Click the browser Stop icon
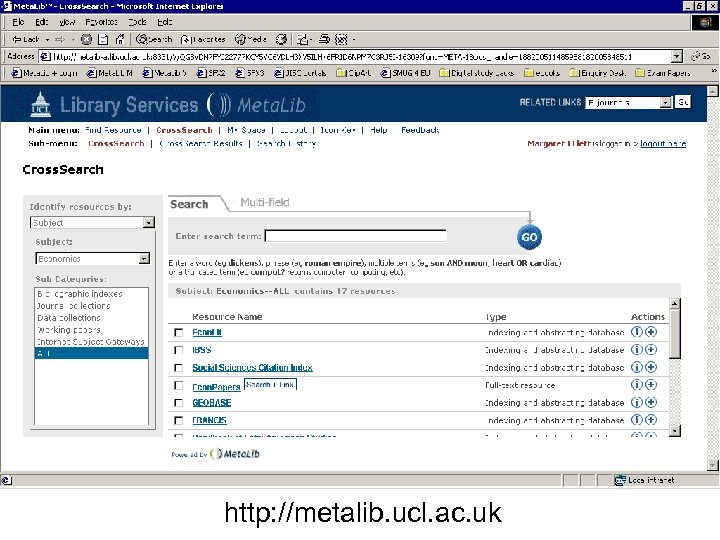This screenshot has width=720, height=540. (86, 39)
